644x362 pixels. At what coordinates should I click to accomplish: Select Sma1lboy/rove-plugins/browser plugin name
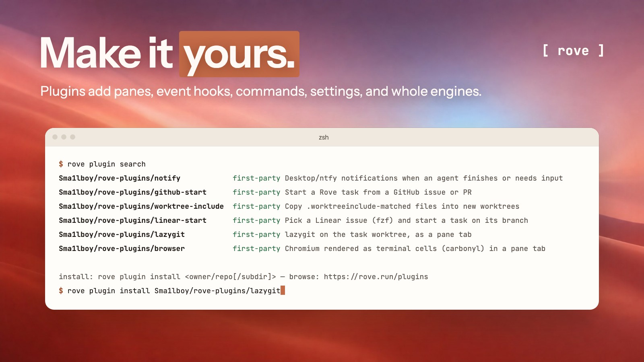122,249
